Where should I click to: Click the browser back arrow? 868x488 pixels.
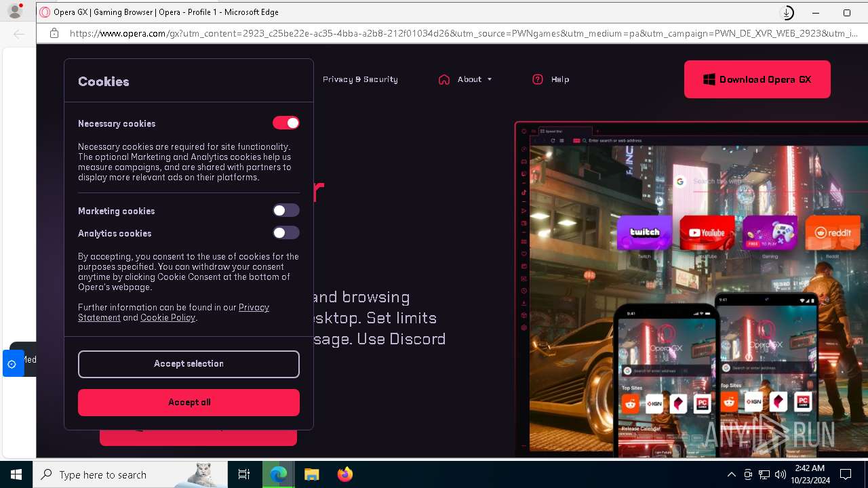click(x=19, y=33)
